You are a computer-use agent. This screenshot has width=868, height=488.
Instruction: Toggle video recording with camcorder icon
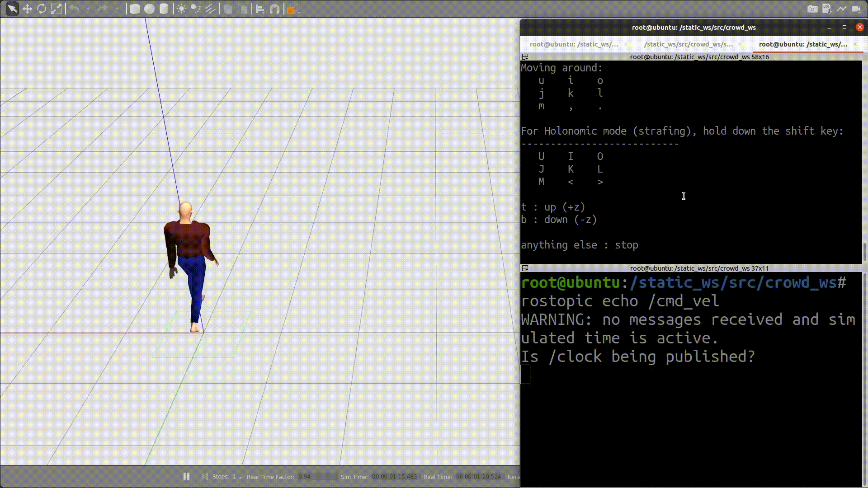[x=856, y=9]
